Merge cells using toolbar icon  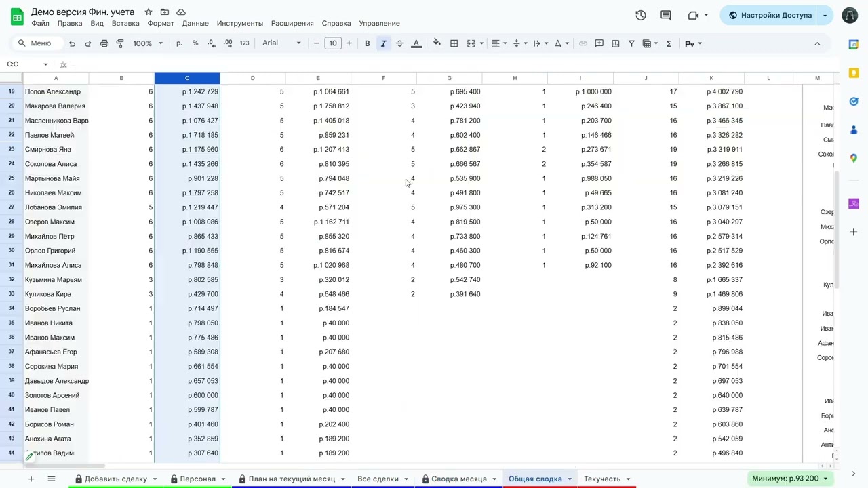(471, 43)
